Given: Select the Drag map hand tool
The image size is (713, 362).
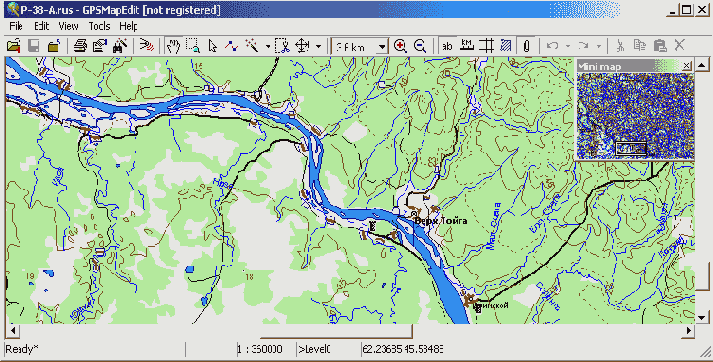Looking at the screenshot, I should pyautogui.click(x=173, y=46).
